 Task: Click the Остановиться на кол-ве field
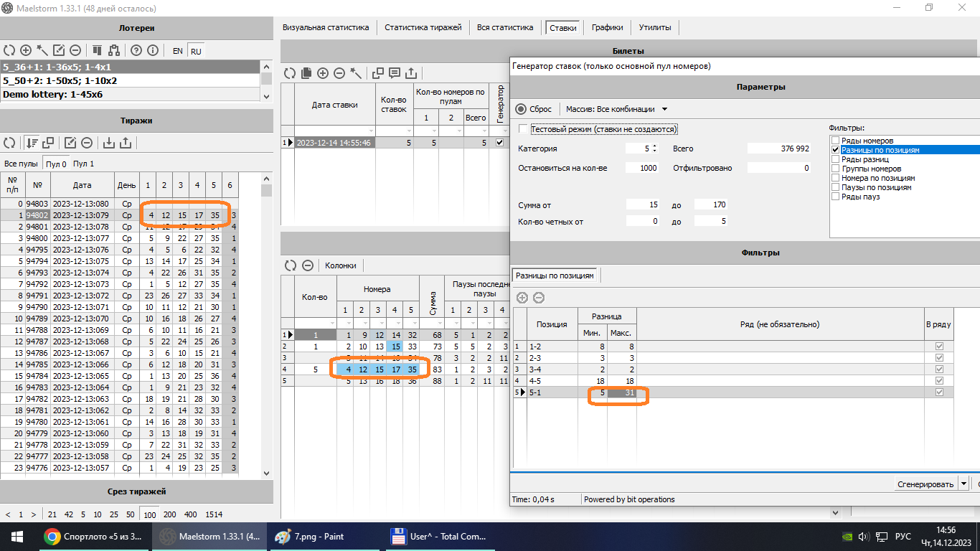[641, 167]
